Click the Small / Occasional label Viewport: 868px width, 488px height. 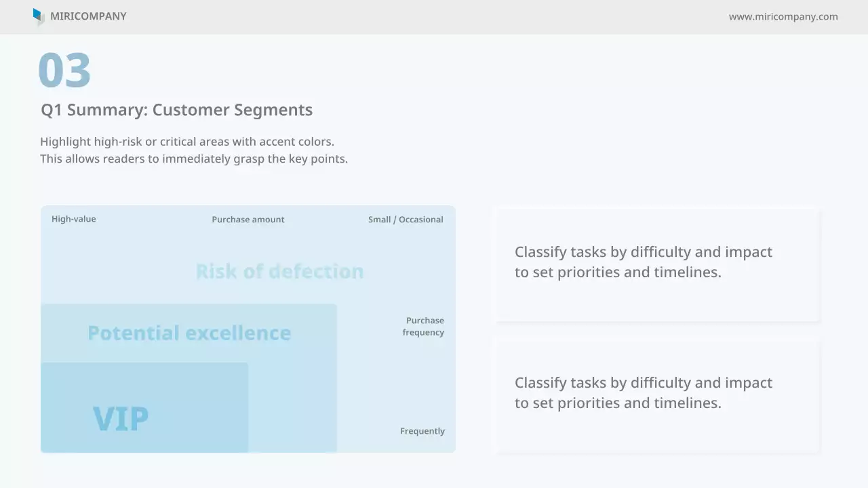(406, 220)
